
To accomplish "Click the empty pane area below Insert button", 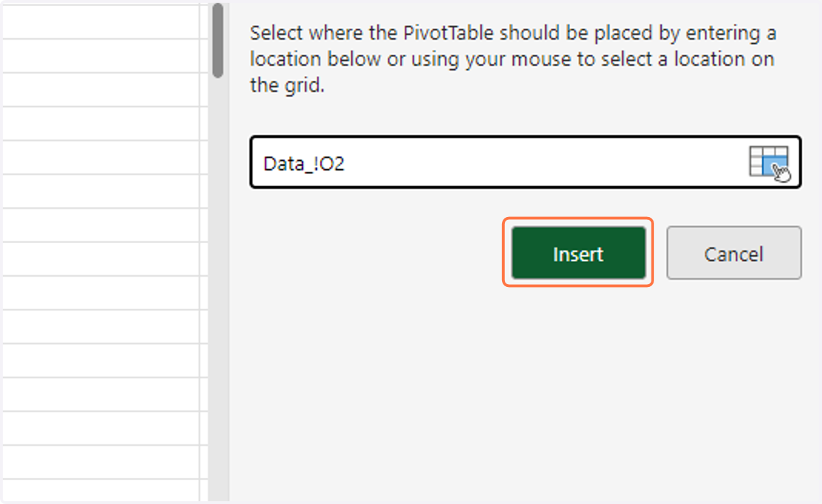I will (x=578, y=383).
